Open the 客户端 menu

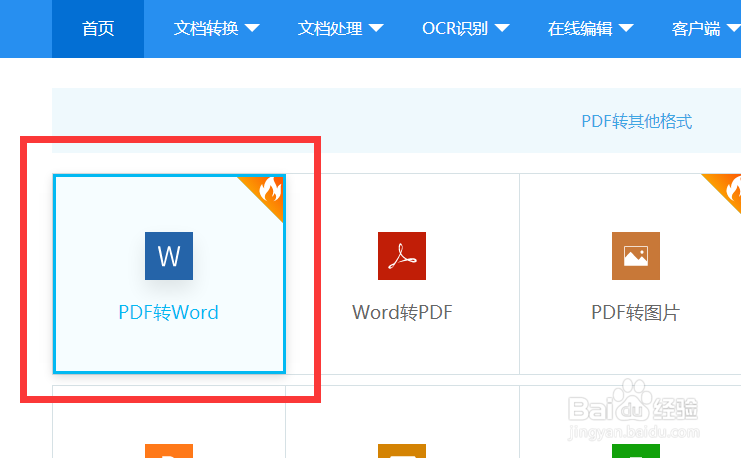[706, 29]
